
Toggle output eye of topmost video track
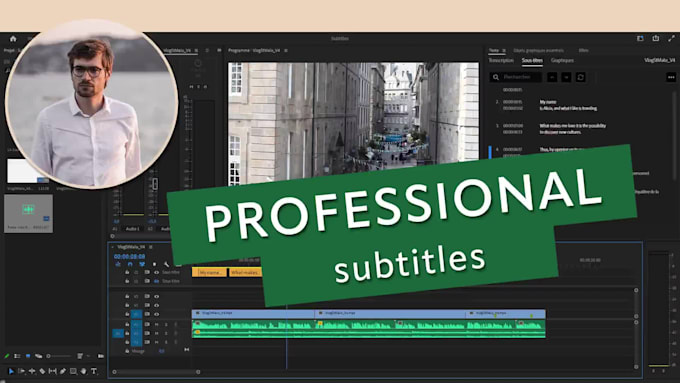coord(157,296)
